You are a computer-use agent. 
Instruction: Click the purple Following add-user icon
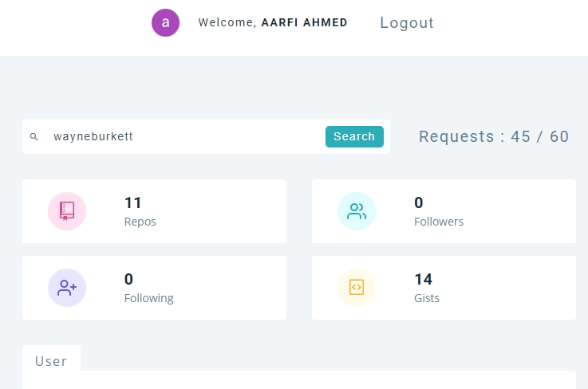coord(67,288)
